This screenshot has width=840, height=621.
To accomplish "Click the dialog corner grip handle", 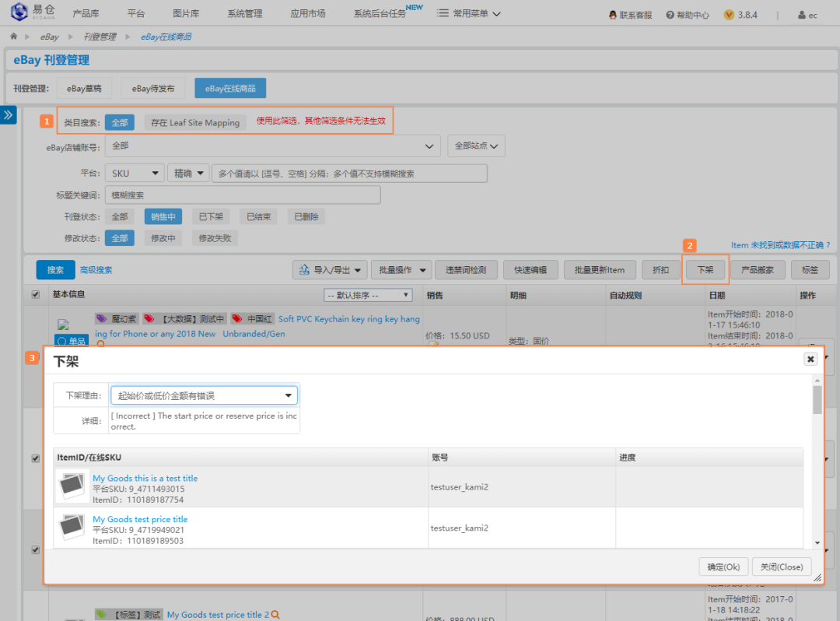I will point(817,577).
